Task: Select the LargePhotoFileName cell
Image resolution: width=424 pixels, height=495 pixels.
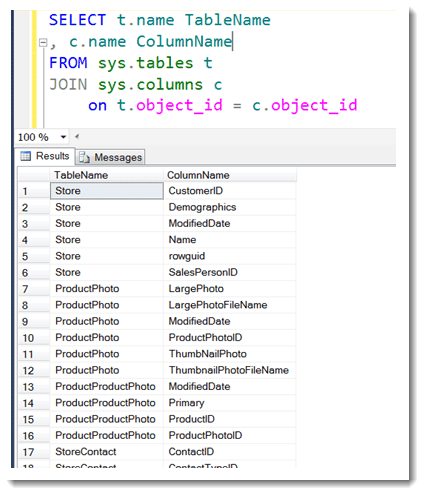Action: 230,305
